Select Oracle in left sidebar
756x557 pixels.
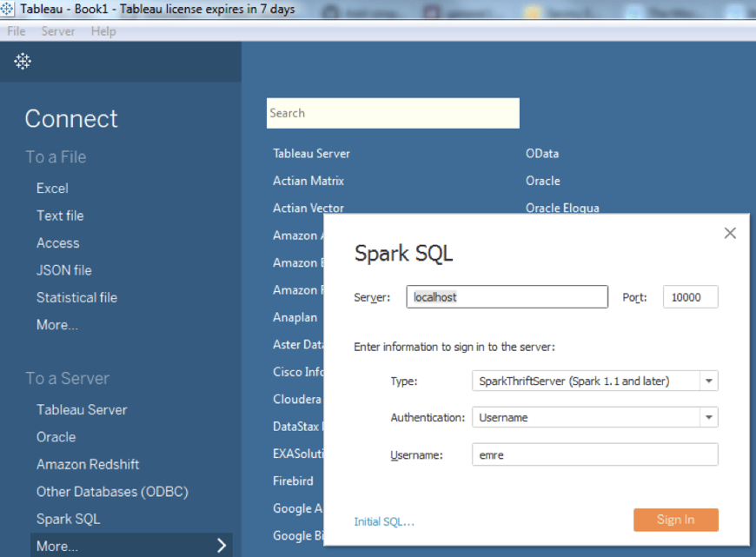56,437
